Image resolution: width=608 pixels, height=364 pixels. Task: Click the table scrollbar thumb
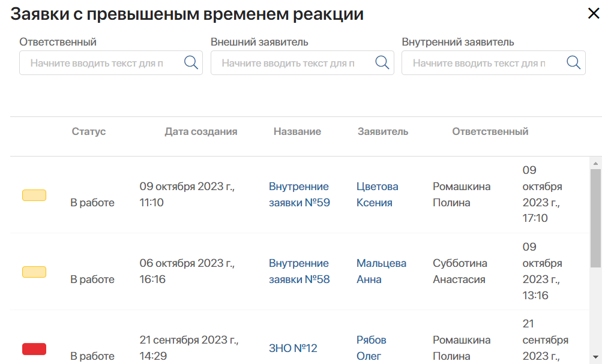pyautogui.click(x=595, y=218)
